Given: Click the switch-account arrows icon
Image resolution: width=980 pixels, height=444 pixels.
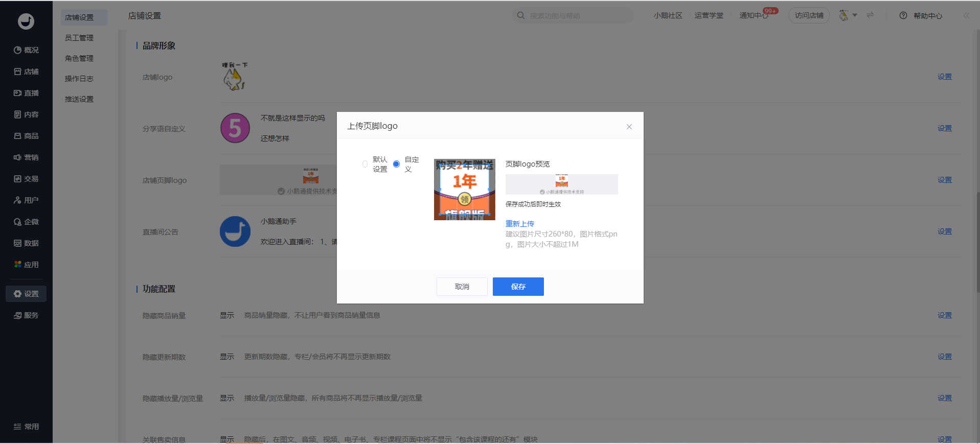Looking at the screenshot, I should tap(870, 15).
